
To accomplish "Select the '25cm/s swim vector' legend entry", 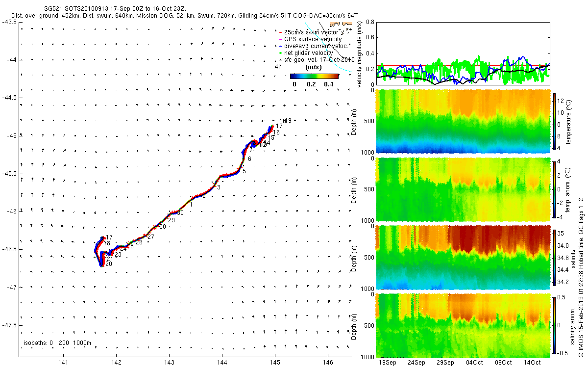I will [313, 32].
